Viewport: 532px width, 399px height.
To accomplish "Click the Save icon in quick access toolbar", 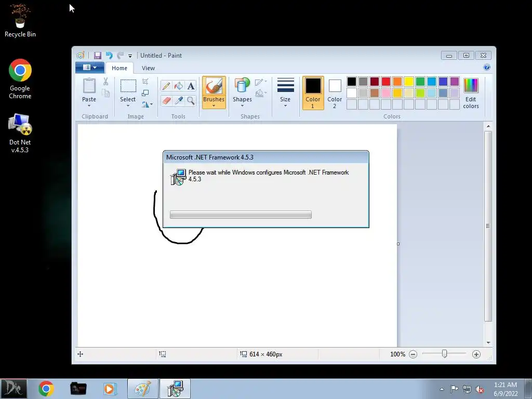I will coord(98,55).
